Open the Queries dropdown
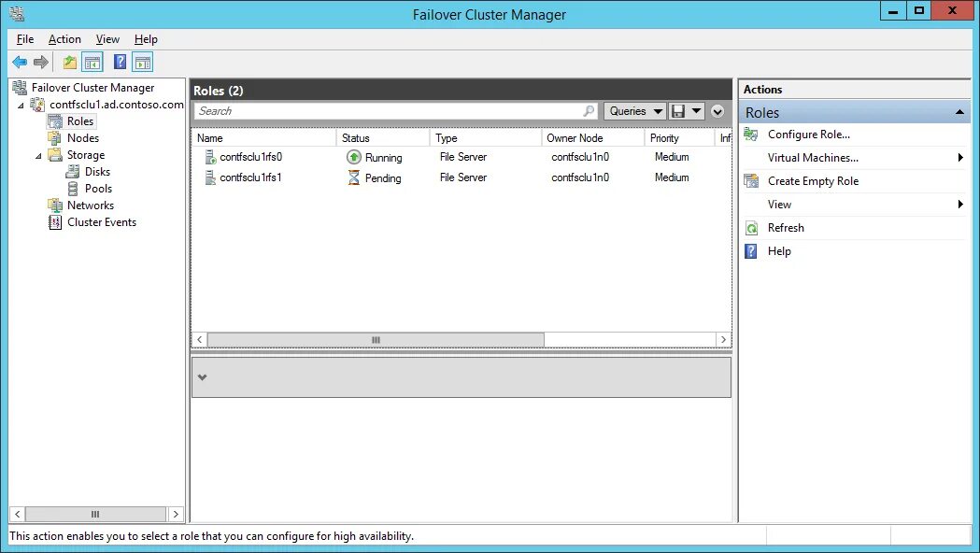Viewport: 980px width, 553px height. (635, 111)
